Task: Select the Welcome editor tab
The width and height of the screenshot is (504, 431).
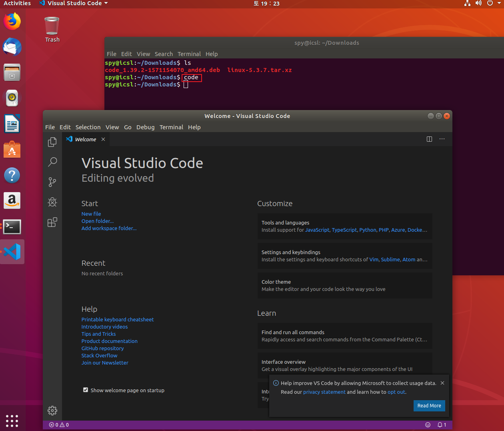Action: pyautogui.click(x=86, y=139)
